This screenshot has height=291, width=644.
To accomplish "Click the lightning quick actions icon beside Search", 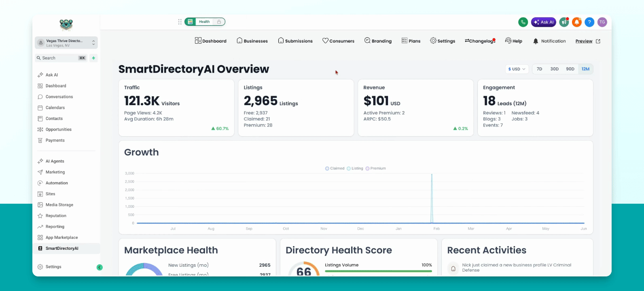I will (93, 58).
